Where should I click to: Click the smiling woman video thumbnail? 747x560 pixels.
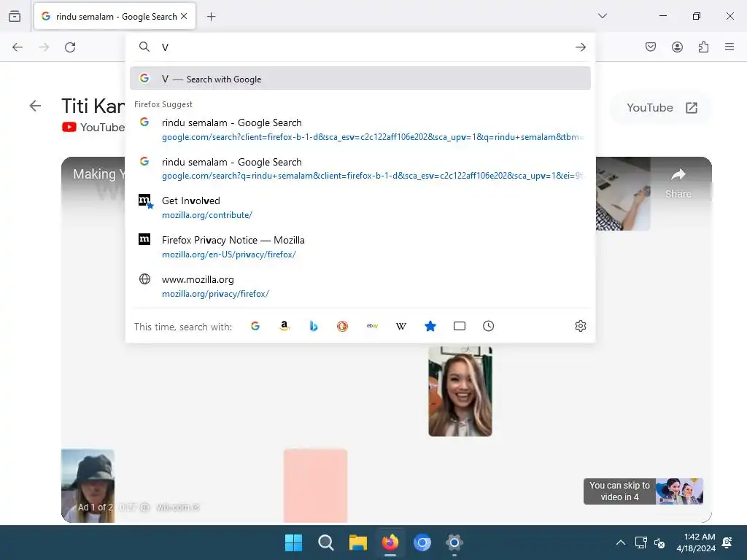pyautogui.click(x=460, y=392)
